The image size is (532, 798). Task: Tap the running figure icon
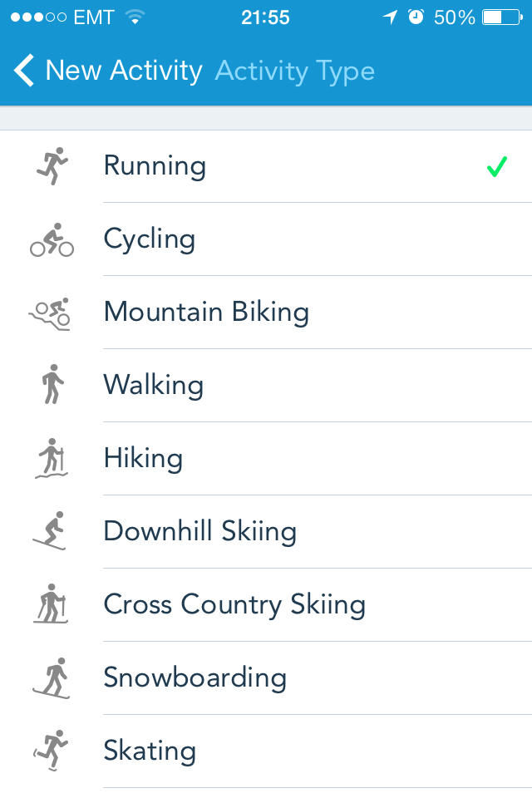52,166
